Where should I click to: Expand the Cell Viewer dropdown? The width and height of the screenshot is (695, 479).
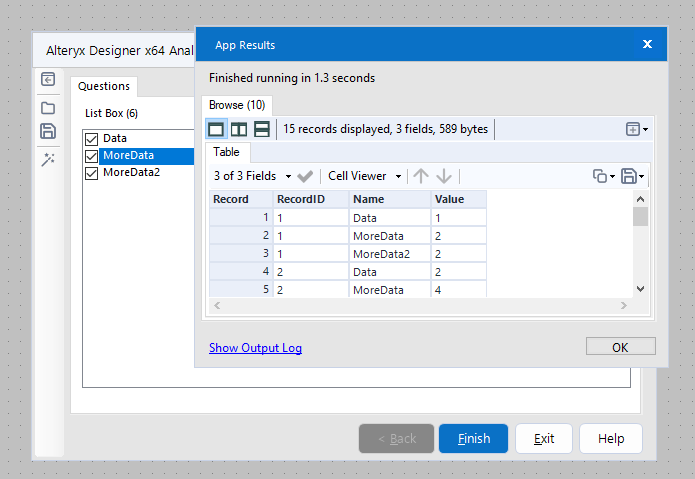pyautogui.click(x=365, y=176)
